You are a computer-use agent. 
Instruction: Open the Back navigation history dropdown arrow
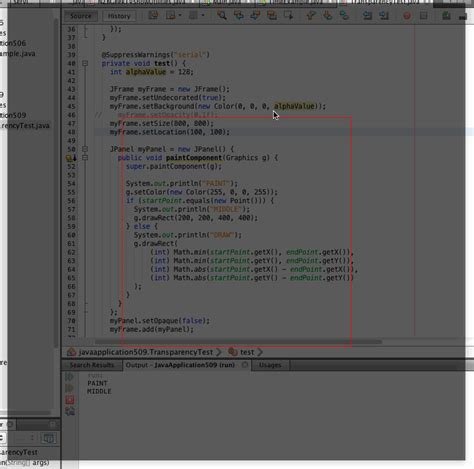[x=180, y=15]
